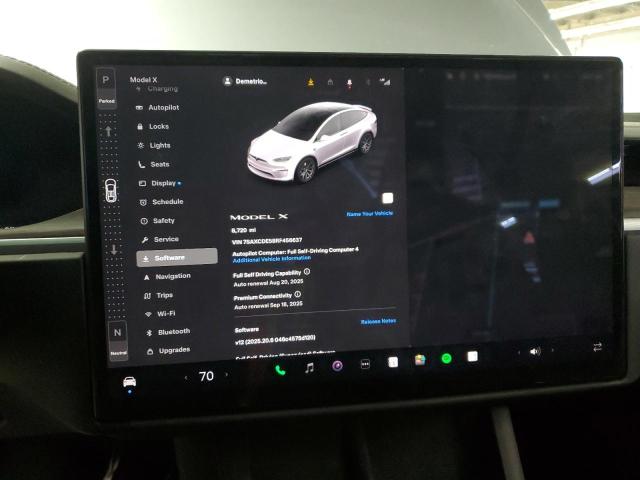Open the colorful Toybox app icon

(420, 360)
